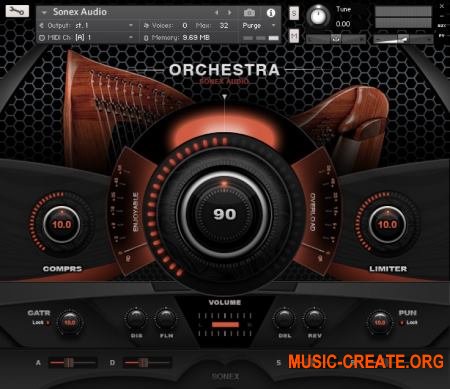Click the DIS effect knob
Viewport: 450px width, 389px height.
tap(136, 319)
